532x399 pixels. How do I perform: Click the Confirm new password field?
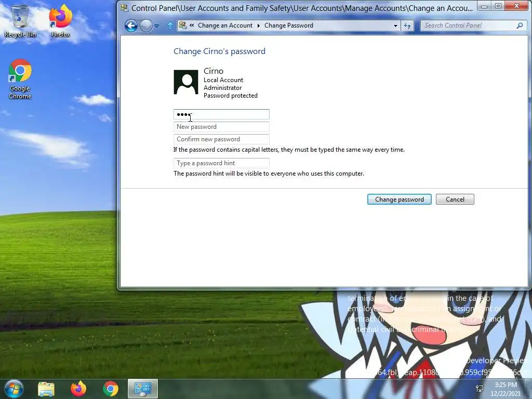221,139
